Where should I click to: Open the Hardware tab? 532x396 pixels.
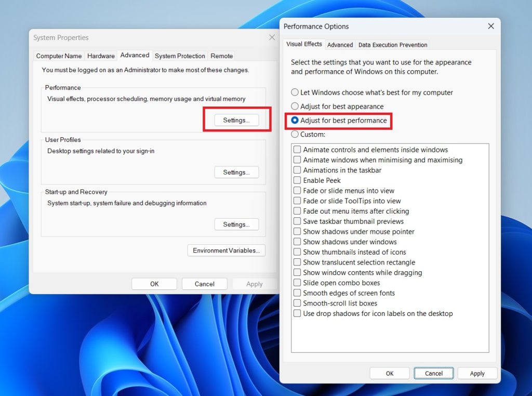point(101,56)
